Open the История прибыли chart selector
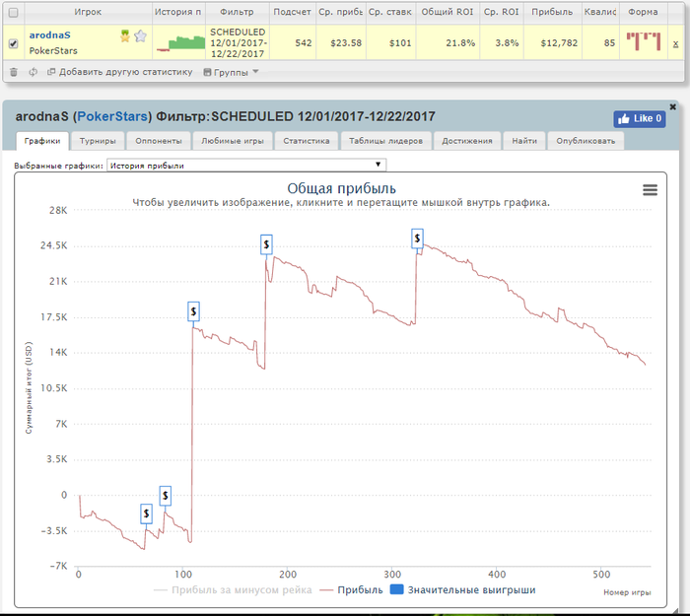The height and width of the screenshot is (616, 690). tap(246, 166)
